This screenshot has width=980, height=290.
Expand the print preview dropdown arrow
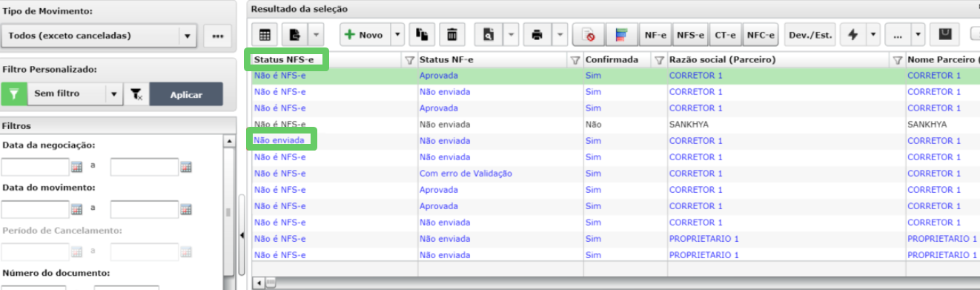coord(511,35)
